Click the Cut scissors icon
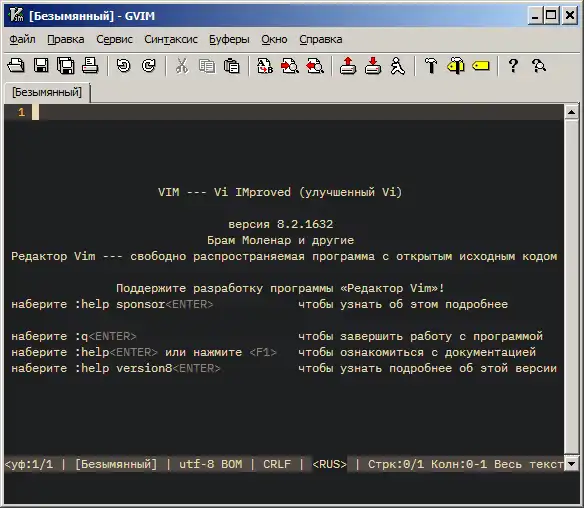Screen dimensions: 584x508 click(182, 66)
